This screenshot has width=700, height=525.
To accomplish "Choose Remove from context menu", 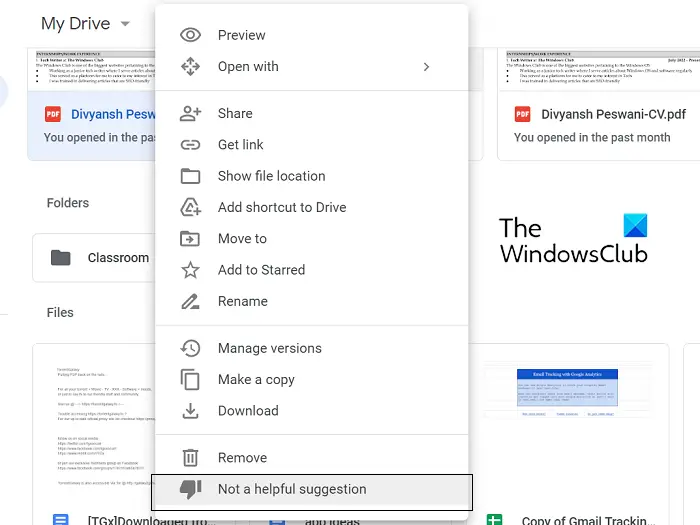I will coord(312,458).
